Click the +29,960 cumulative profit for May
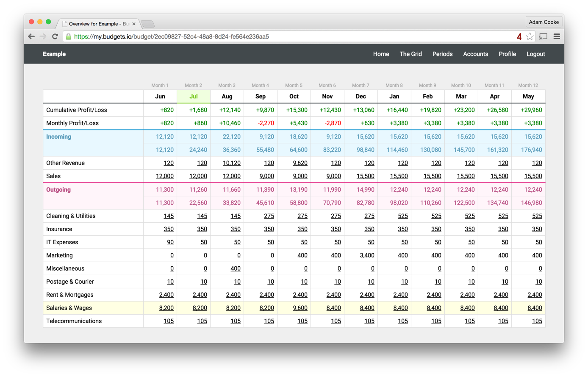This screenshot has width=588, height=377. [x=531, y=110]
